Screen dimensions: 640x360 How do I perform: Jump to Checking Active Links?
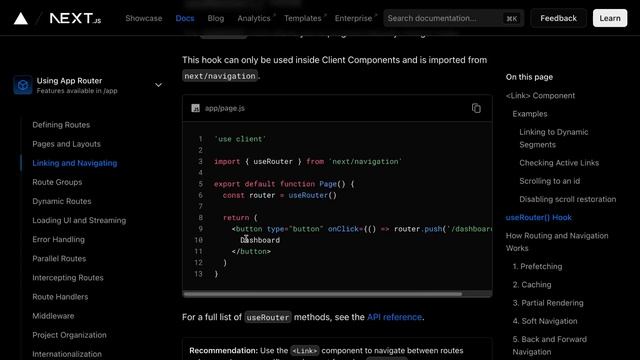click(x=559, y=163)
